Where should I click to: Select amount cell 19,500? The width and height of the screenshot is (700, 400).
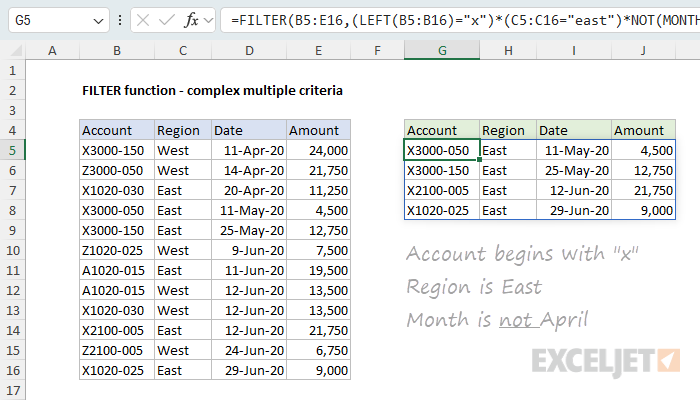tap(318, 271)
